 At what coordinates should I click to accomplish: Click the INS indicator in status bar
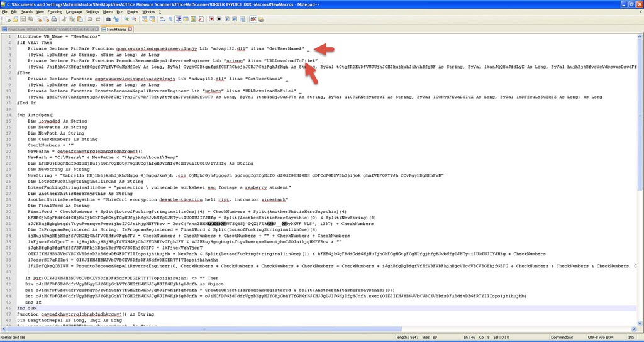[631, 337]
